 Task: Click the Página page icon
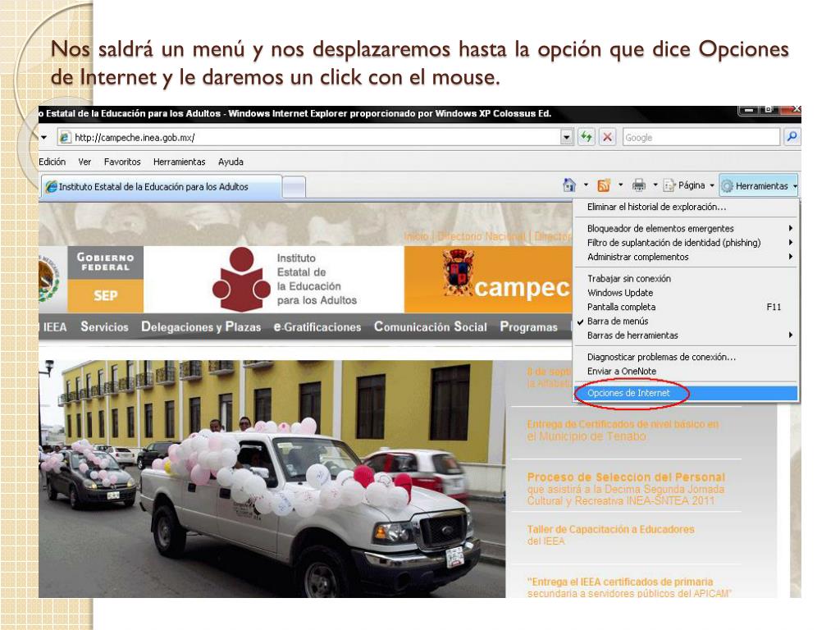pos(669,185)
